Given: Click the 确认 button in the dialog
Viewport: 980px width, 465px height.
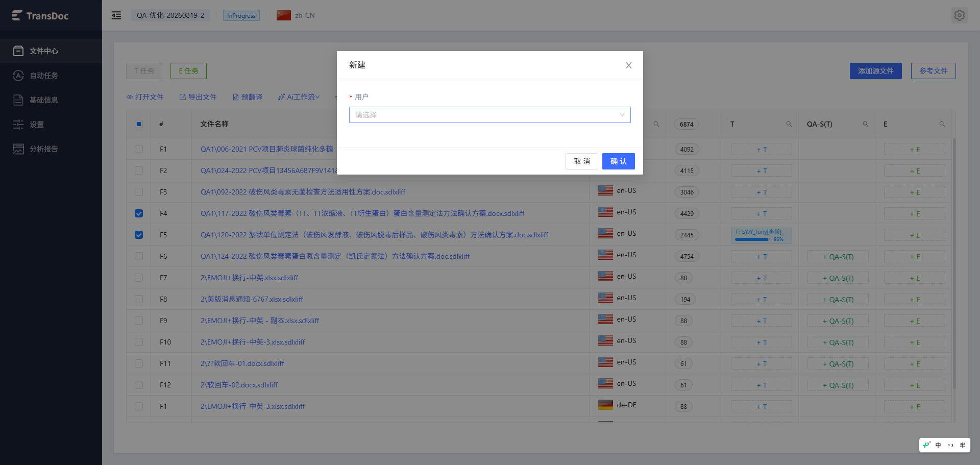Looking at the screenshot, I should (619, 161).
